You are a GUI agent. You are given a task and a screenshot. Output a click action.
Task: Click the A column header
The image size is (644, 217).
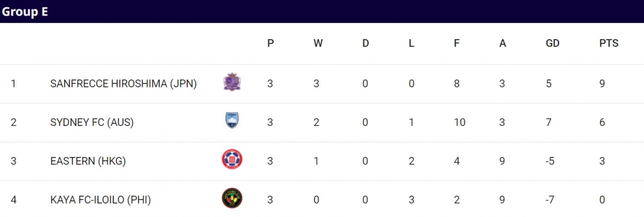tap(503, 44)
